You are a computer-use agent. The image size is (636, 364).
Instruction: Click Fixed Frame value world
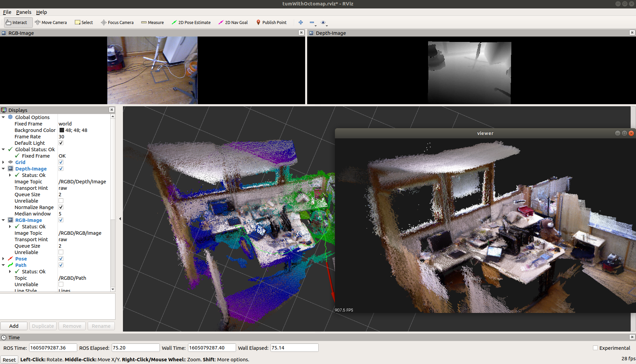pyautogui.click(x=65, y=123)
